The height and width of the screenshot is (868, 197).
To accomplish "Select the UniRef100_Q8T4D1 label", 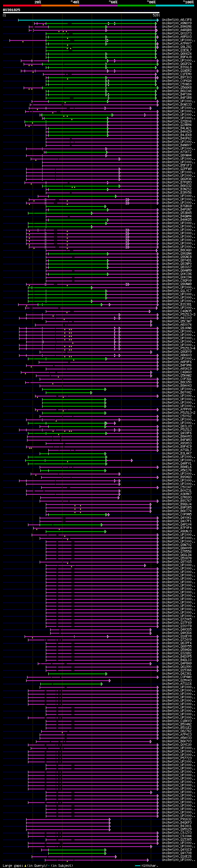I will [x=177, y=260].
